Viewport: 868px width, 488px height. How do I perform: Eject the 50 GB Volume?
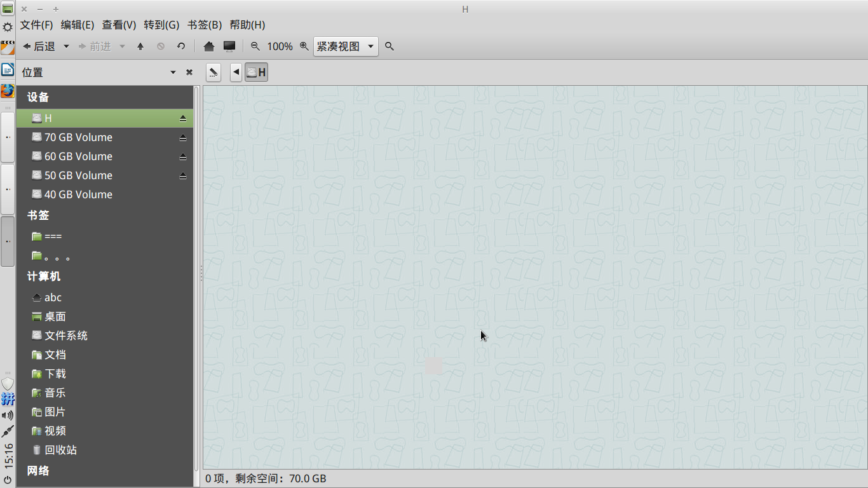pyautogui.click(x=183, y=176)
